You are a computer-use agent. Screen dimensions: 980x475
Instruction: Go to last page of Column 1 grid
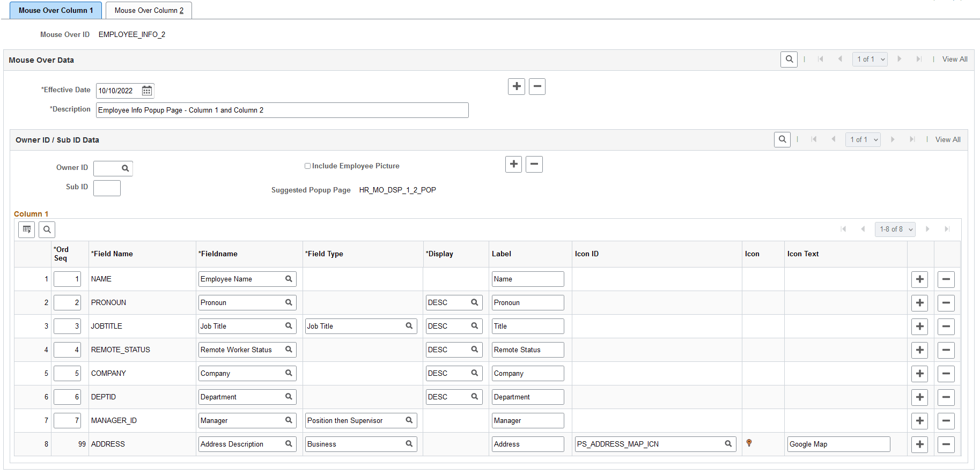coord(947,229)
